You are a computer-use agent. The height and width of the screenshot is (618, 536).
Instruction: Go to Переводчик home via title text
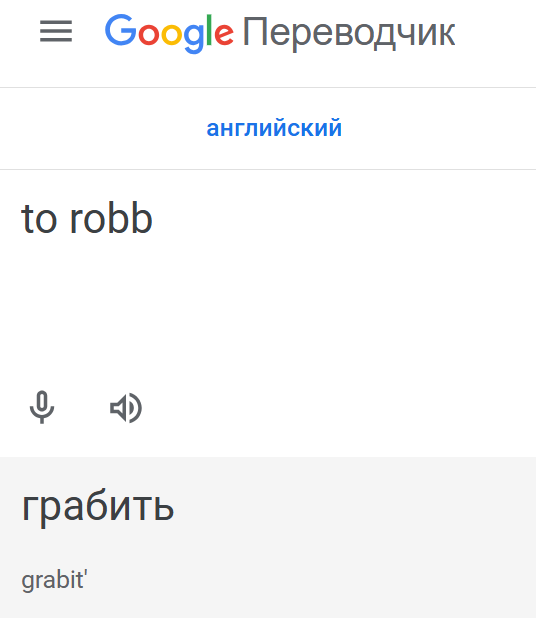point(349,33)
